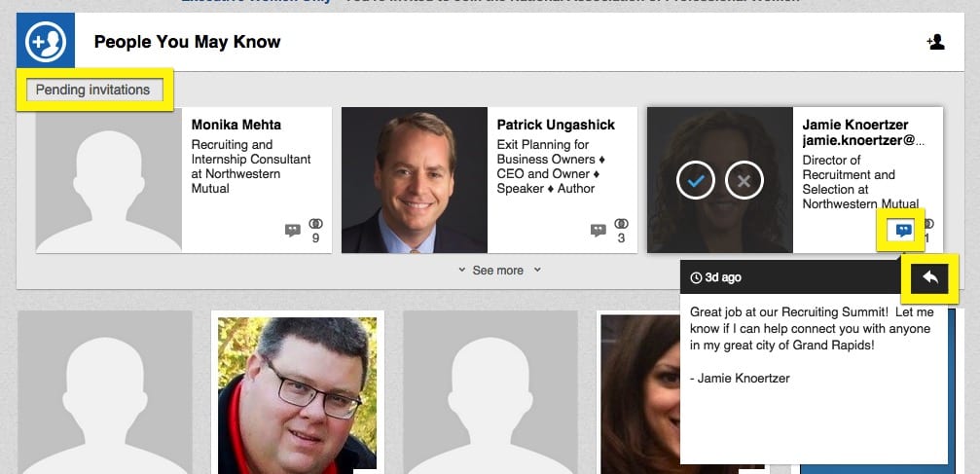Click the 'Great job at our Recruiting Summit' message
This screenshot has height=474, width=980.
pyautogui.click(x=811, y=328)
